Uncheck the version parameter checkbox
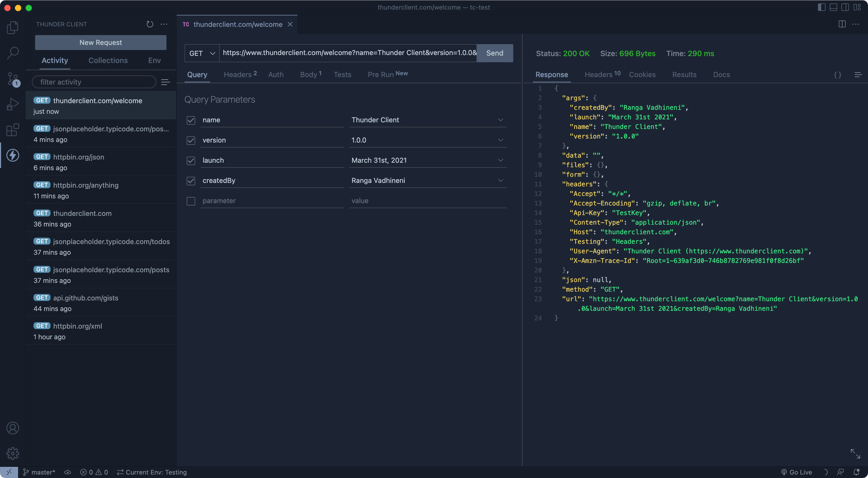This screenshot has height=478, width=868. pyautogui.click(x=191, y=140)
